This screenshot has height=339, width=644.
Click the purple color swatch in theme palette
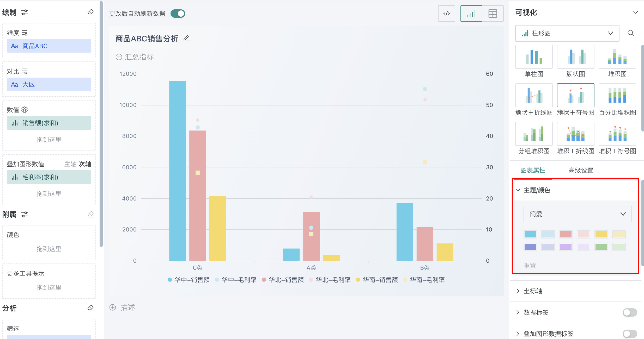pos(566,247)
